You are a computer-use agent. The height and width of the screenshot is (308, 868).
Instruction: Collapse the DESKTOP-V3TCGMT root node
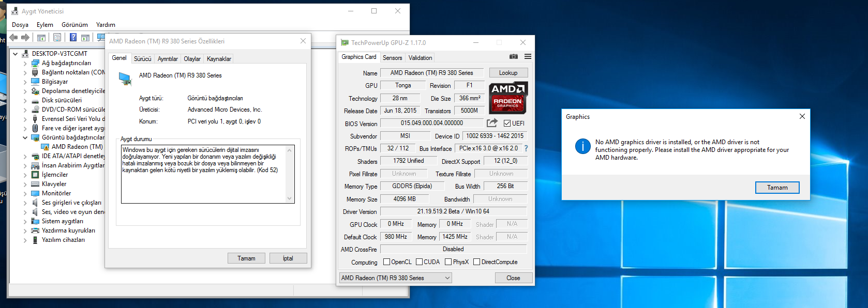[x=16, y=54]
